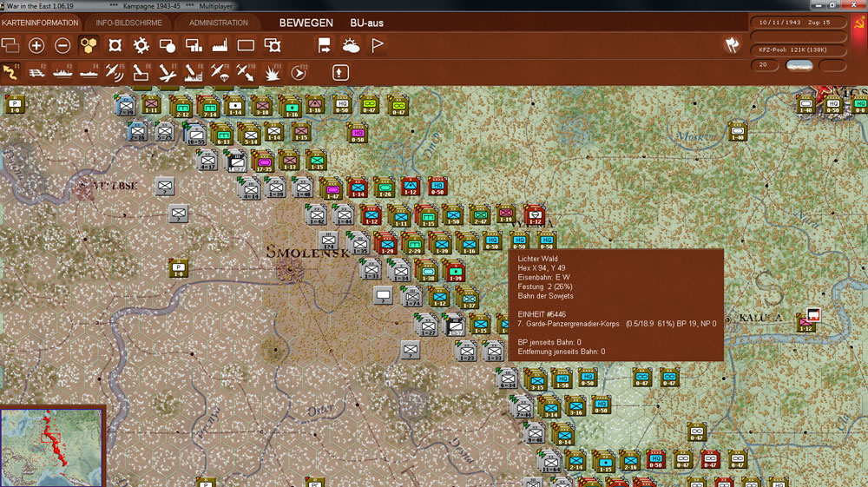
Task: Toggle the counter-with-bars display icon
Action: pyautogui.click(x=194, y=45)
